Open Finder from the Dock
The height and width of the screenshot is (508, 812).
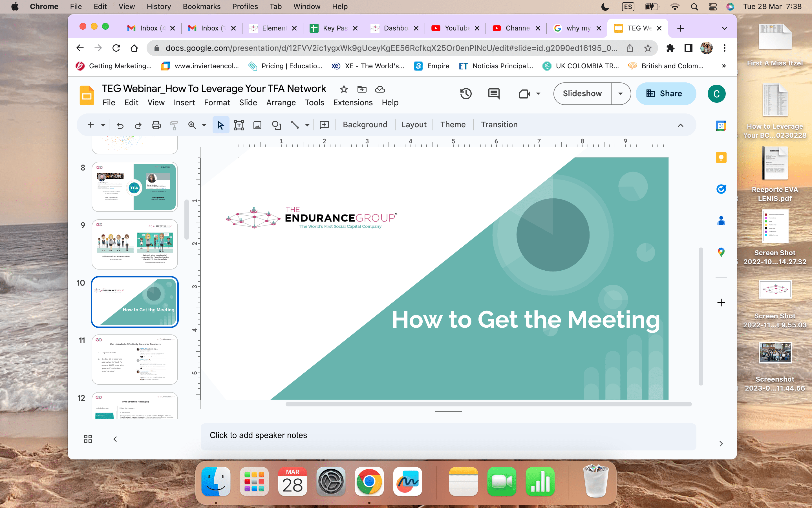click(x=216, y=481)
